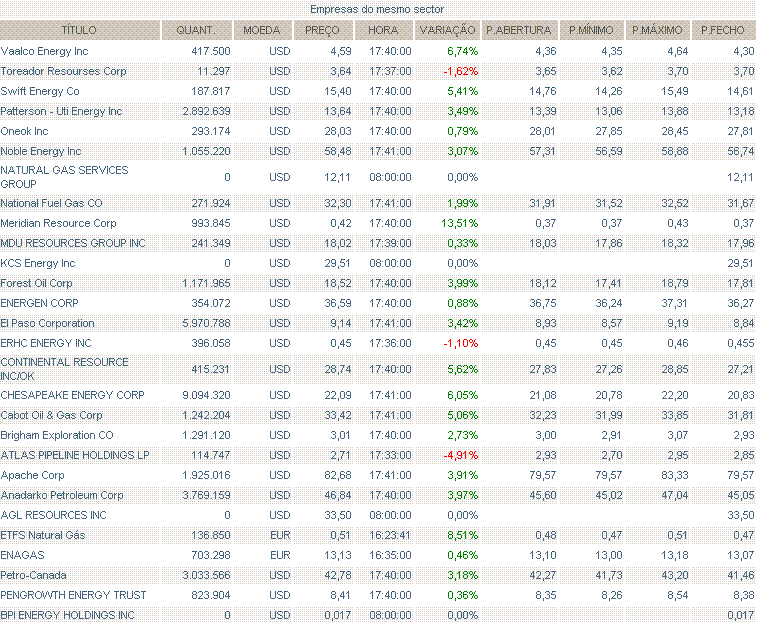Click Cabot Oil & Gas Corp
Viewport: 758px width, 622px height.
(x=51, y=416)
